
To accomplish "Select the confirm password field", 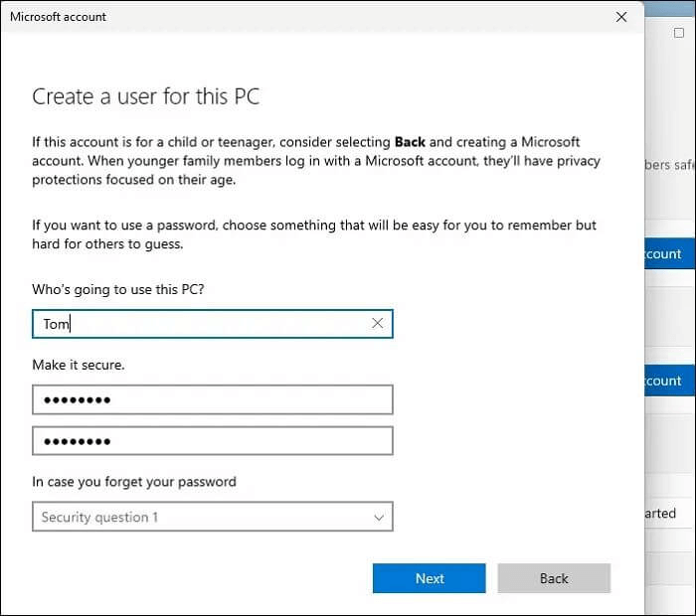I will (x=212, y=441).
